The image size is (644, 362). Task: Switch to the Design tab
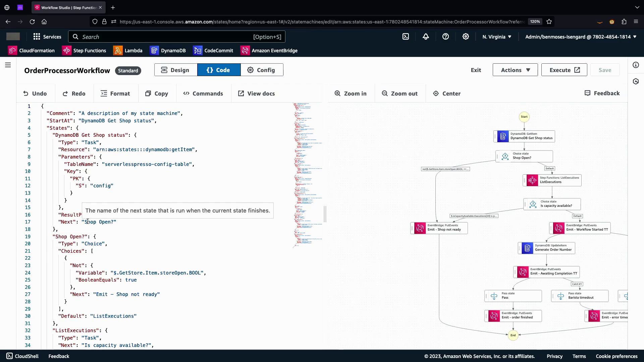click(176, 70)
